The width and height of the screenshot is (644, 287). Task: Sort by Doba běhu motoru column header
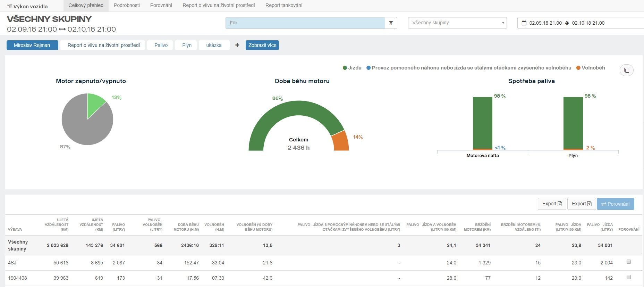click(x=186, y=227)
